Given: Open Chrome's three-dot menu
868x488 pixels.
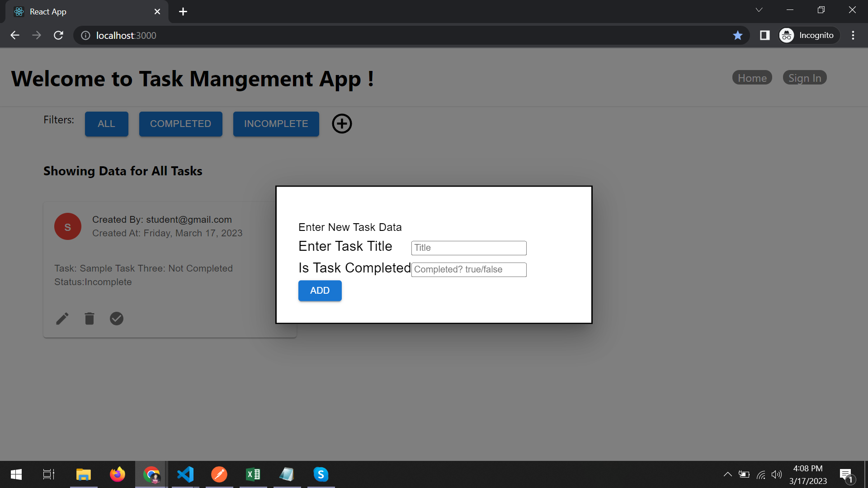Looking at the screenshot, I should pyautogui.click(x=853, y=35).
